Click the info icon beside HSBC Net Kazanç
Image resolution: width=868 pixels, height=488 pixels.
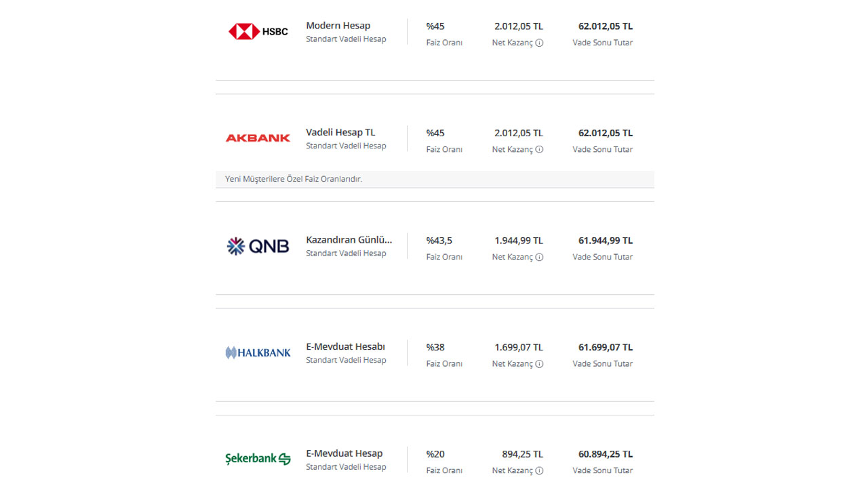(539, 43)
